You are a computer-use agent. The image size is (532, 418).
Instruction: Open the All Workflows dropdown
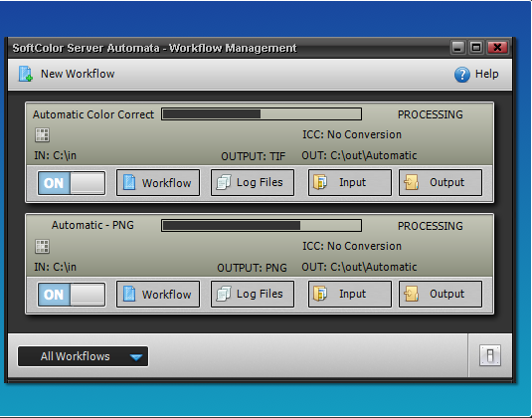click(83, 356)
